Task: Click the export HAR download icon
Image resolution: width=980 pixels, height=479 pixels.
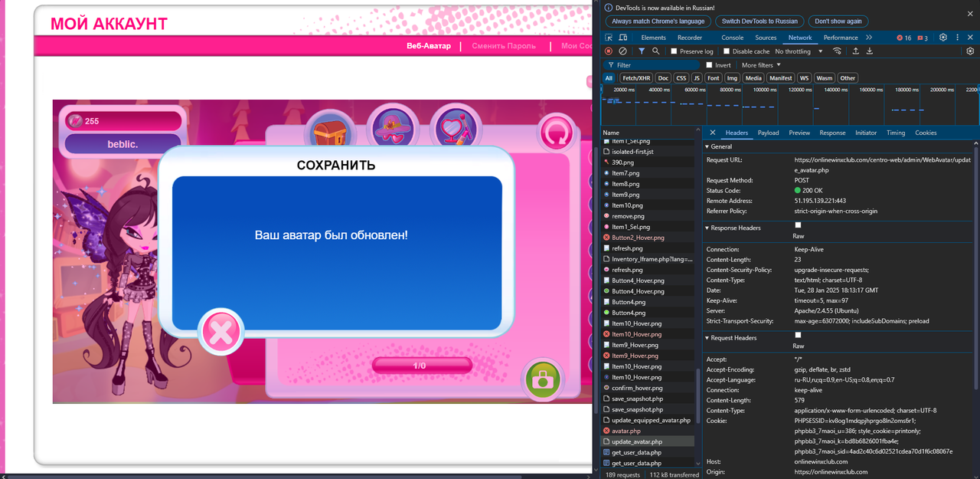Action: pyautogui.click(x=871, y=51)
